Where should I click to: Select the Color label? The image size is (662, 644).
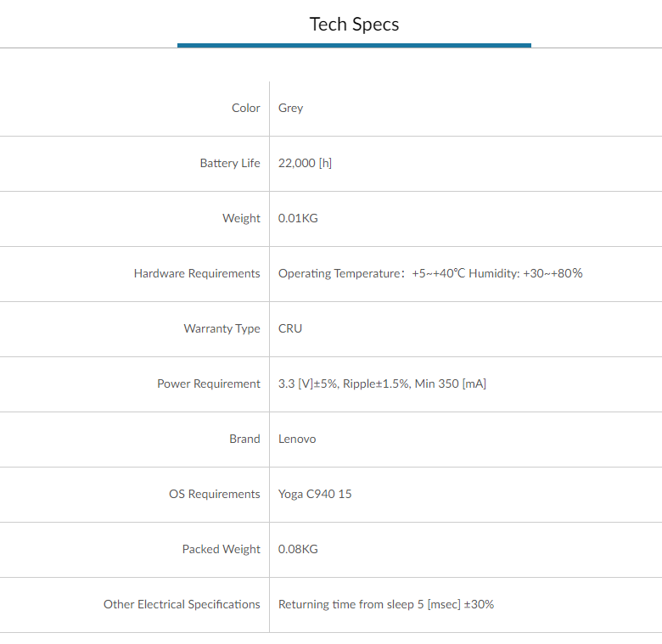(246, 108)
